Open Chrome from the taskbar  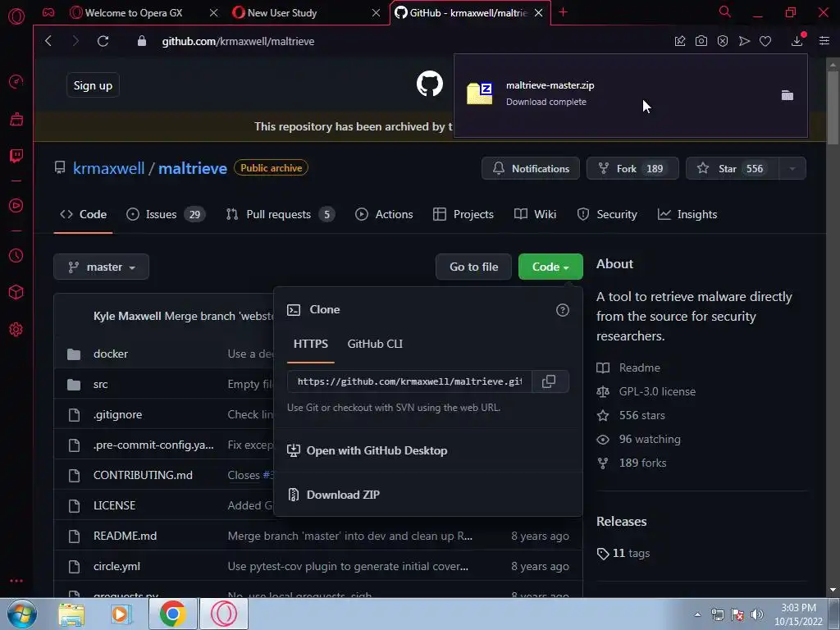[x=172, y=614]
